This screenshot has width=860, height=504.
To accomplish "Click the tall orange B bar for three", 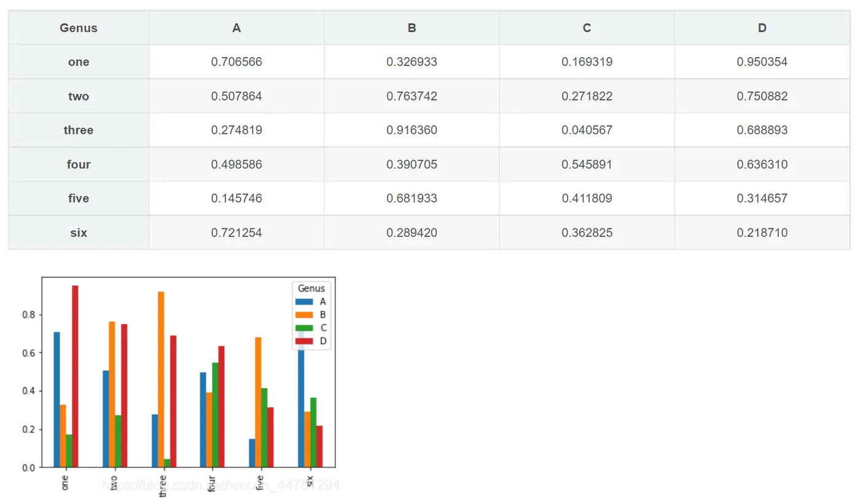I will coord(161,379).
